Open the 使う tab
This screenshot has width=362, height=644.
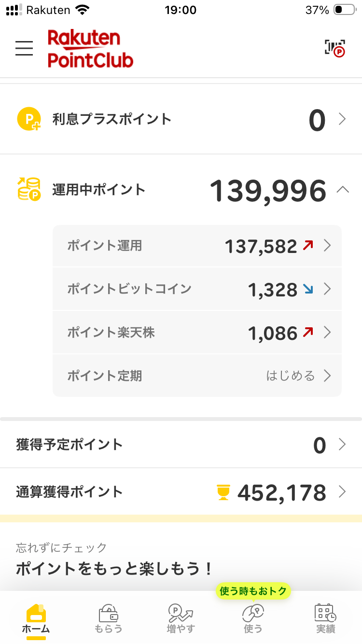tap(253, 618)
